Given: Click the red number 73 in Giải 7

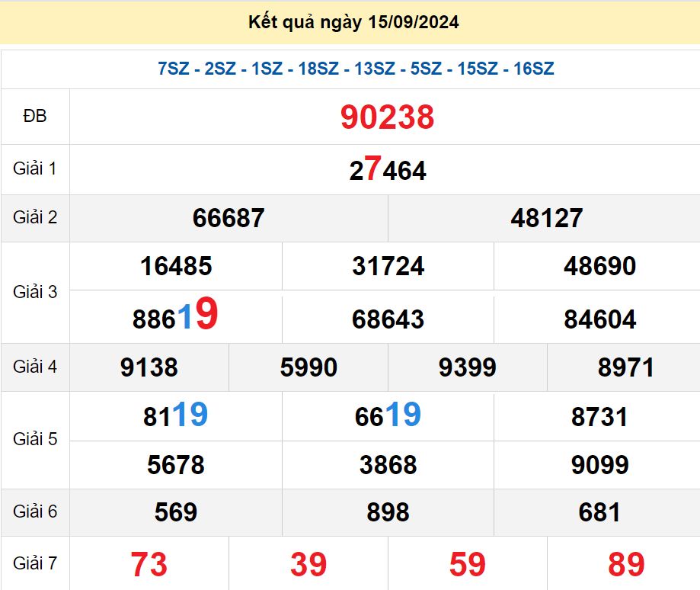Looking at the screenshot, I should pos(150,564).
